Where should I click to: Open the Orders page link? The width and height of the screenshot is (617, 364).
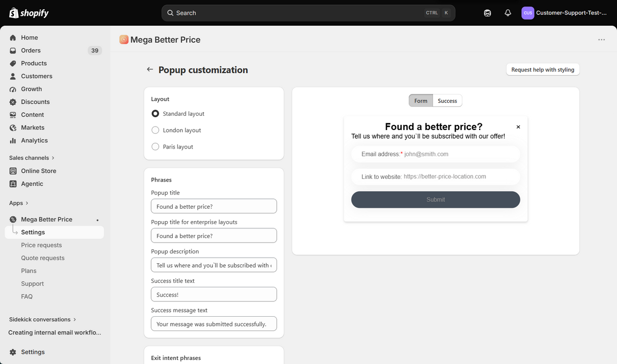[31, 50]
